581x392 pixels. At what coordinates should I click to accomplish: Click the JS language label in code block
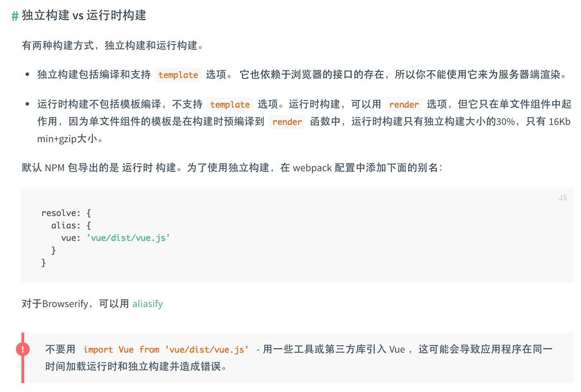[x=563, y=198]
